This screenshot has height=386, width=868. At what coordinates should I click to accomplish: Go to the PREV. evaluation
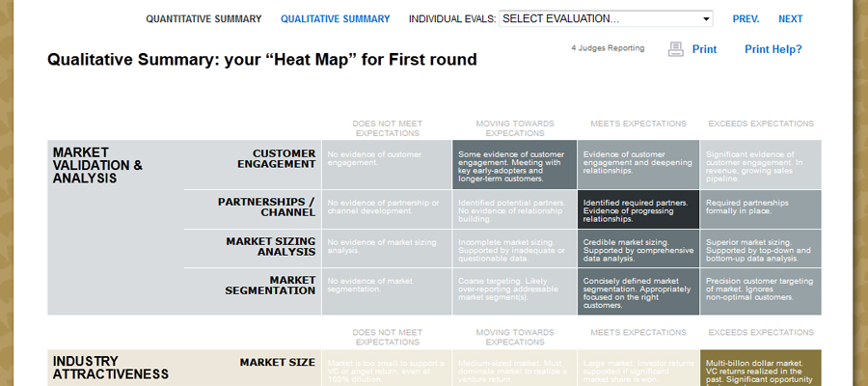[746, 19]
